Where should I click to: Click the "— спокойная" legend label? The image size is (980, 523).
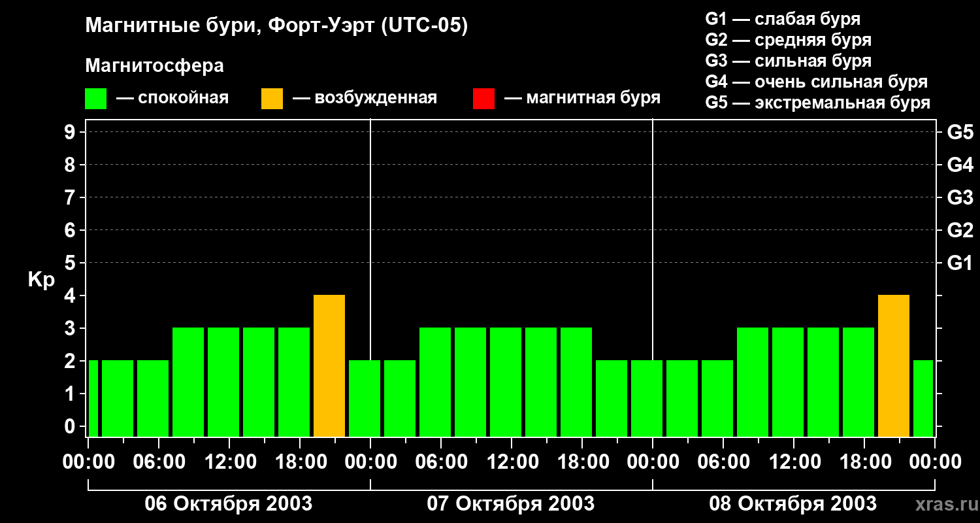(x=172, y=99)
